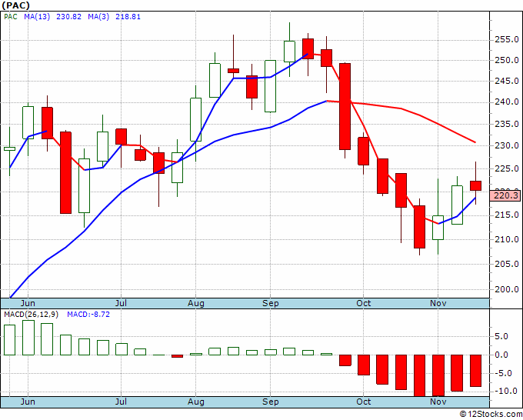Click the 218.81 moving average value
This screenshot has height=420, width=523.
tap(128, 17)
